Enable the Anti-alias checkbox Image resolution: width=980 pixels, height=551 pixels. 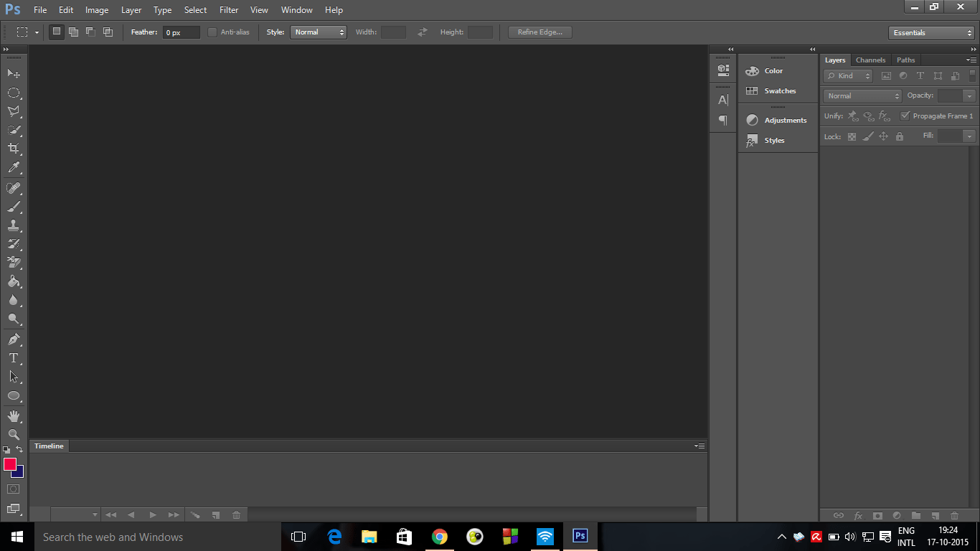(x=212, y=32)
